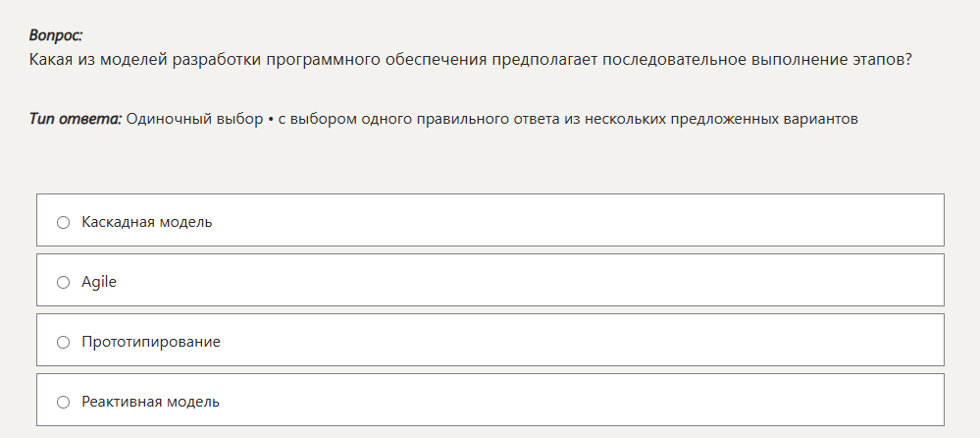Screen dimensions: 980x438
Task: Click empty space inside Прототипирование answer row
Action: pos(589,342)
